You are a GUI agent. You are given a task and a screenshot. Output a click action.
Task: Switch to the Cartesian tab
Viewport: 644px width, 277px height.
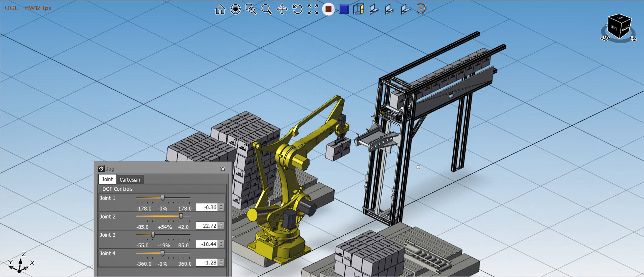[x=130, y=180]
